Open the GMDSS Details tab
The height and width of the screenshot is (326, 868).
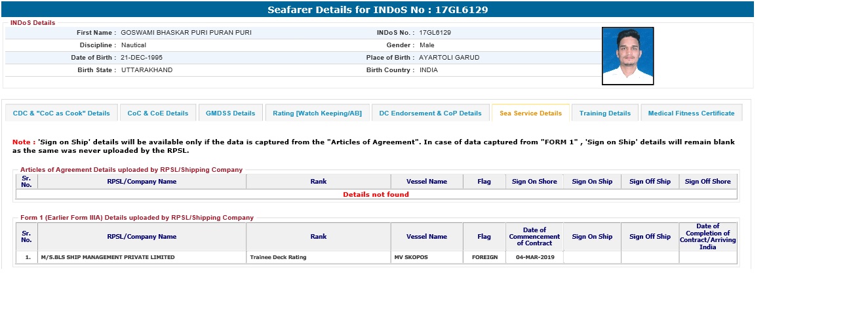pos(230,113)
